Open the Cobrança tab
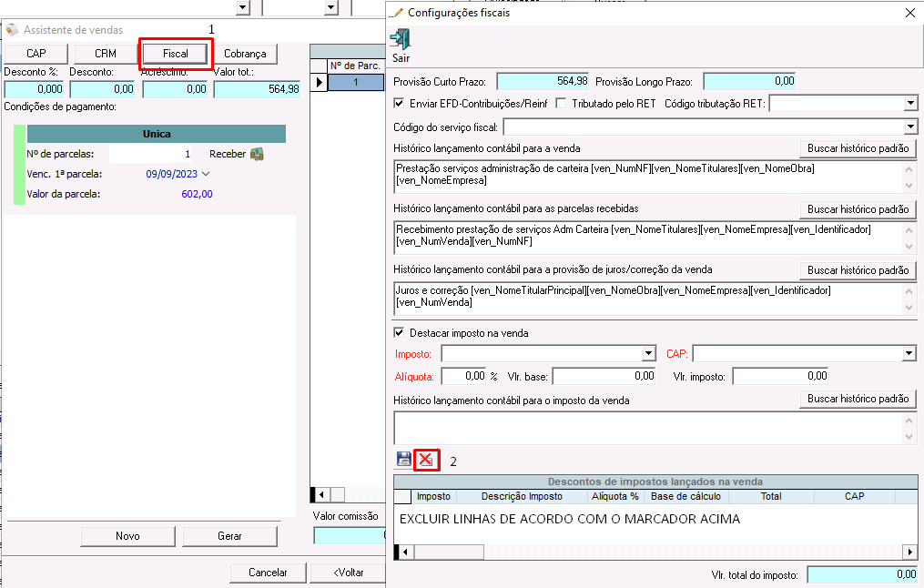This screenshot has width=924, height=588. click(245, 54)
